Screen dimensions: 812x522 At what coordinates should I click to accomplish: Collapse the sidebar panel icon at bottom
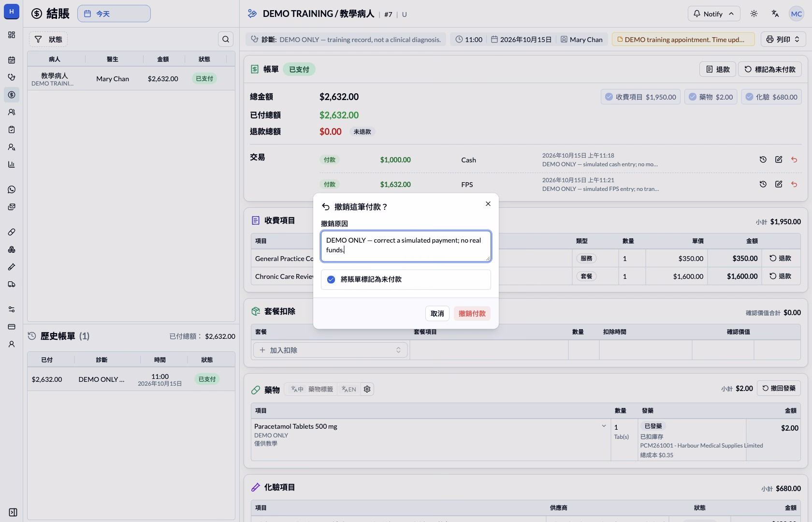13,512
